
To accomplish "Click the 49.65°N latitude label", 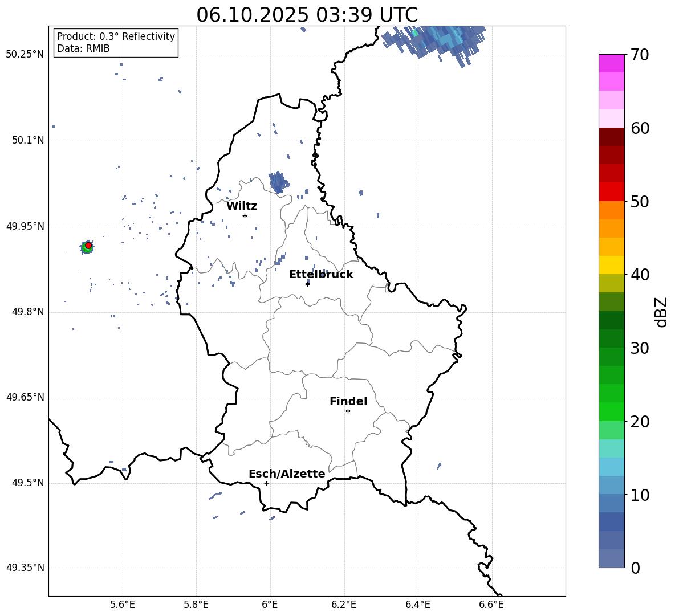I will click(25, 397).
